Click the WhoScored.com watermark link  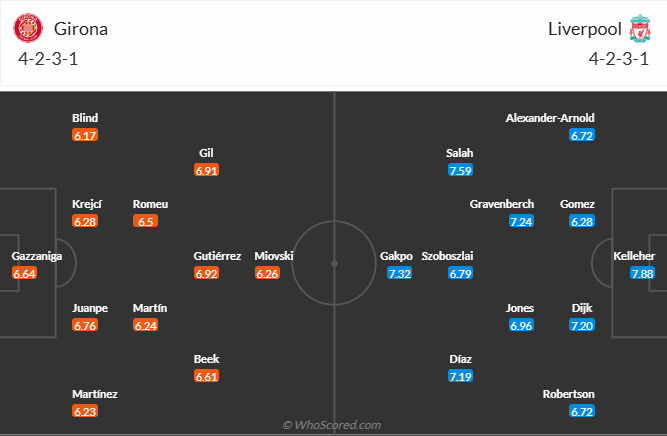tap(333, 425)
